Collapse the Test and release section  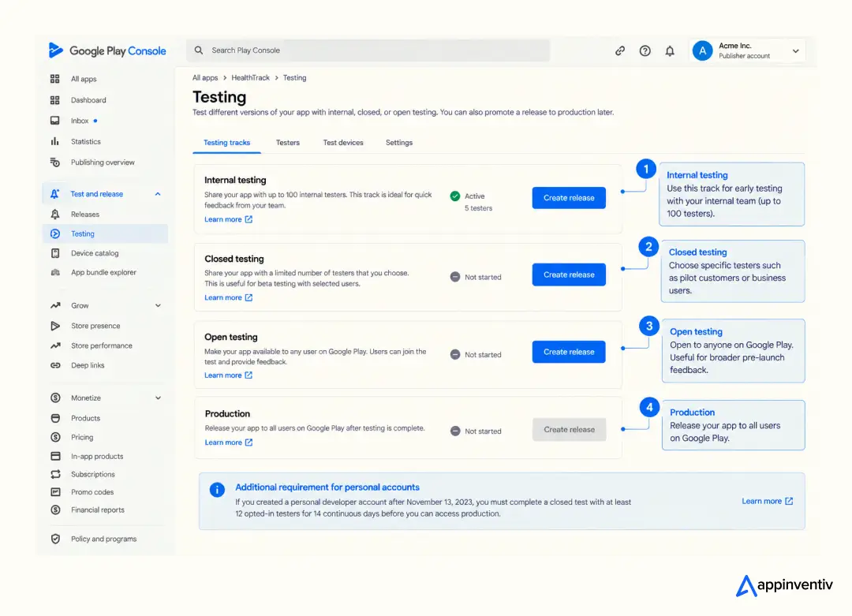click(x=158, y=194)
